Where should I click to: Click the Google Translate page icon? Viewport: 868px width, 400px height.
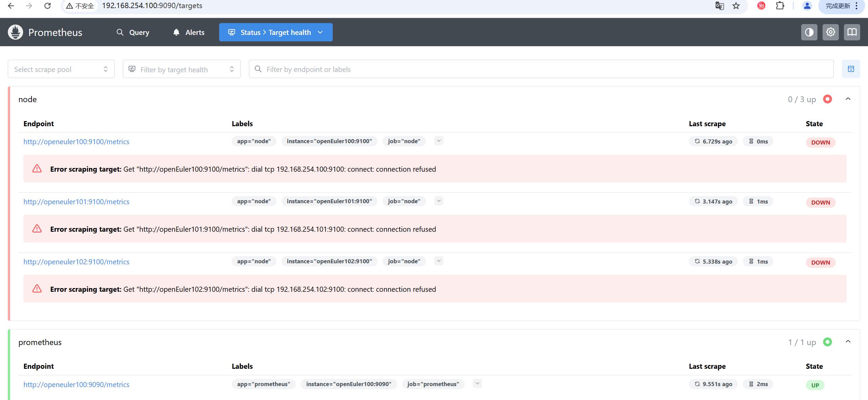coord(719,6)
